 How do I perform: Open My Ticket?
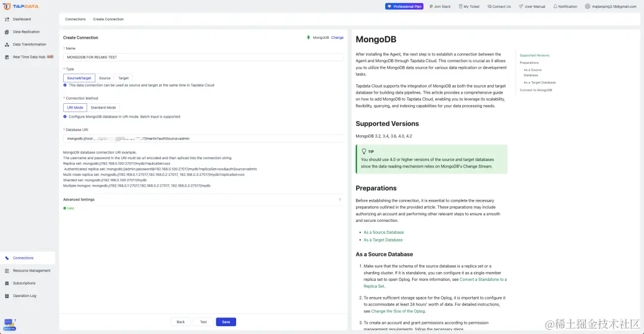(x=469, y=7)
